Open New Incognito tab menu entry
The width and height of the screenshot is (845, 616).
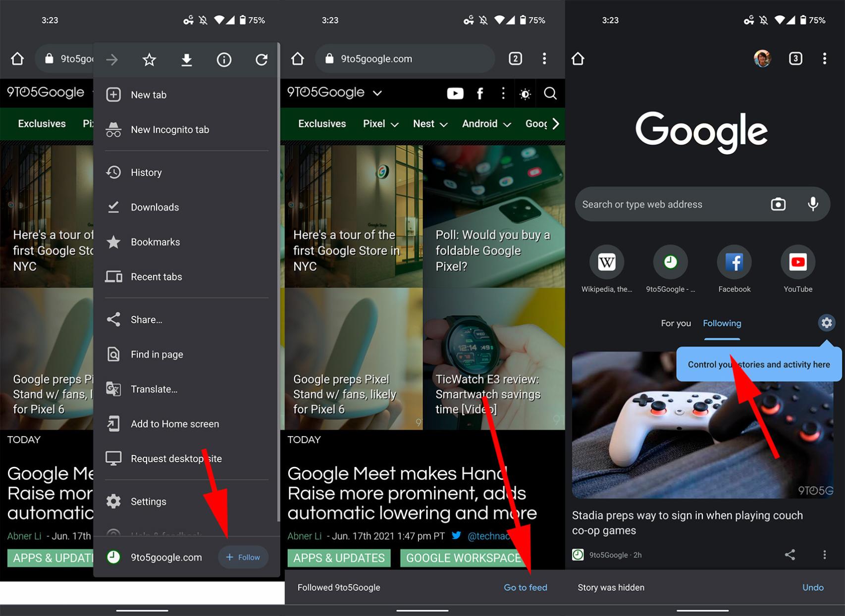click(187, 130)
